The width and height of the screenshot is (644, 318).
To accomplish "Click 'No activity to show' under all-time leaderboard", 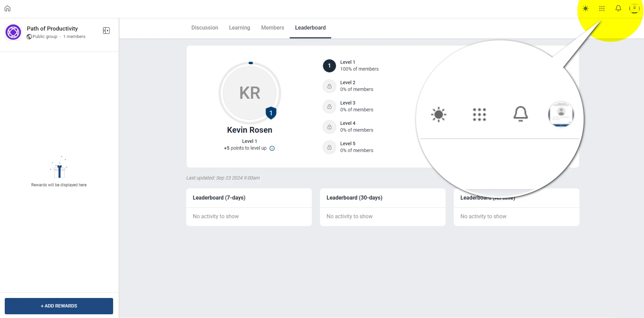I will tap(483, 217).
